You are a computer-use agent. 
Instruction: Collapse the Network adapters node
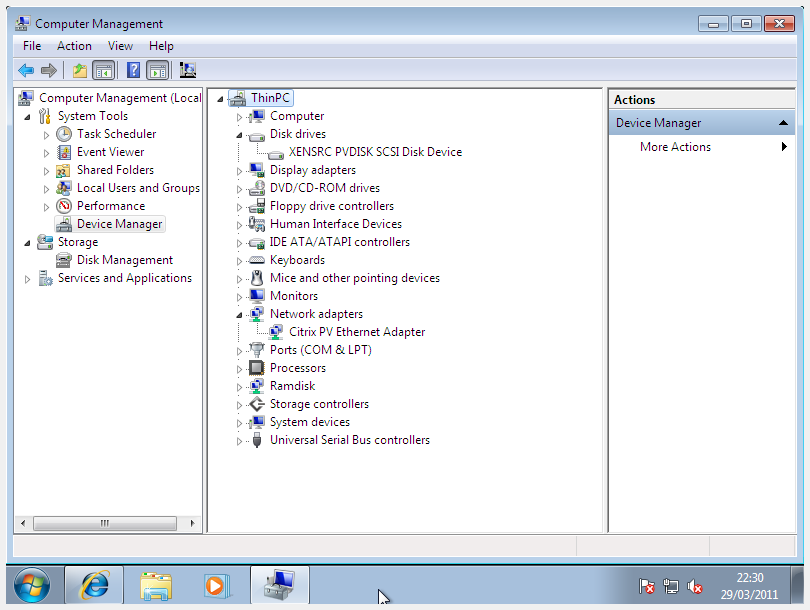point(239,314)
